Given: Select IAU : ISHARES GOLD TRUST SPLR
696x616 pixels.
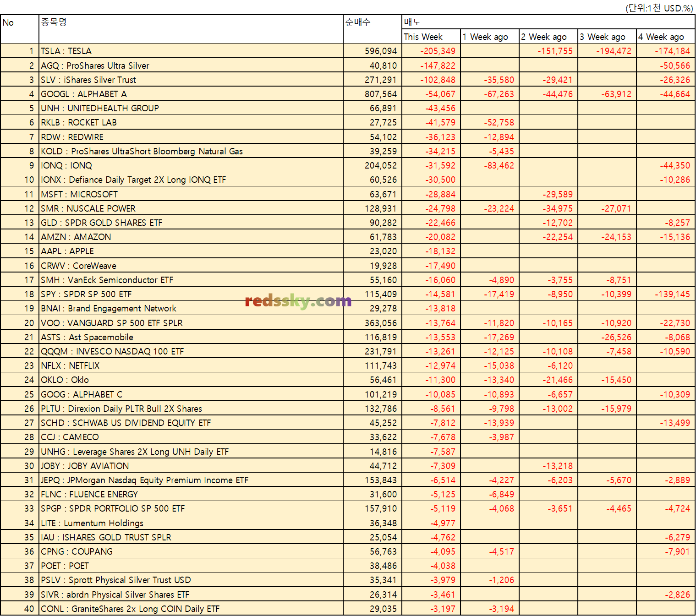Looking at the screenshot, I should tap(191, 537).
